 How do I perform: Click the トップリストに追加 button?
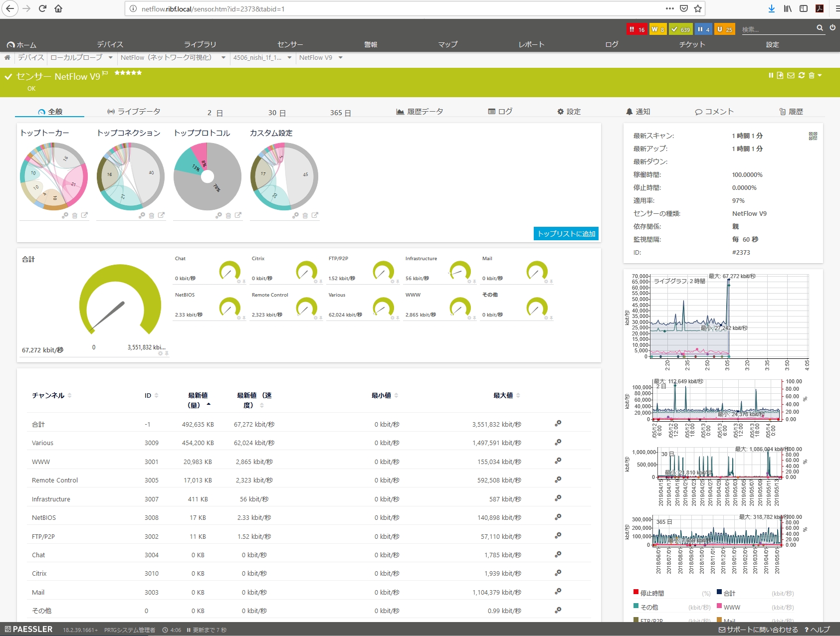[566, 234]
